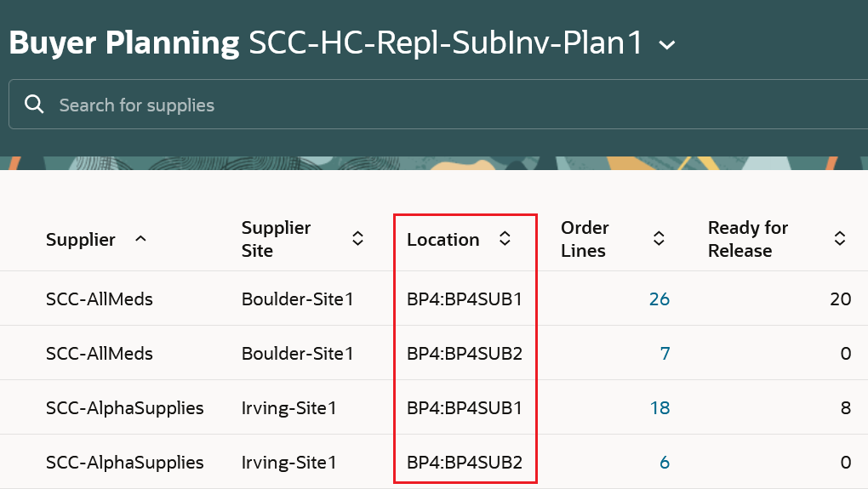This screenshot has width=868, height=489.
Task: Click the search magnifier icon
Action: [34, 105]
